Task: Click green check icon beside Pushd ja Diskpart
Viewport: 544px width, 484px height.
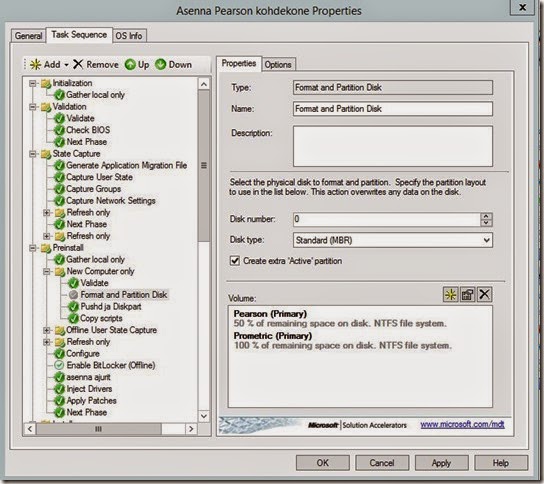Action: [73, 307]
